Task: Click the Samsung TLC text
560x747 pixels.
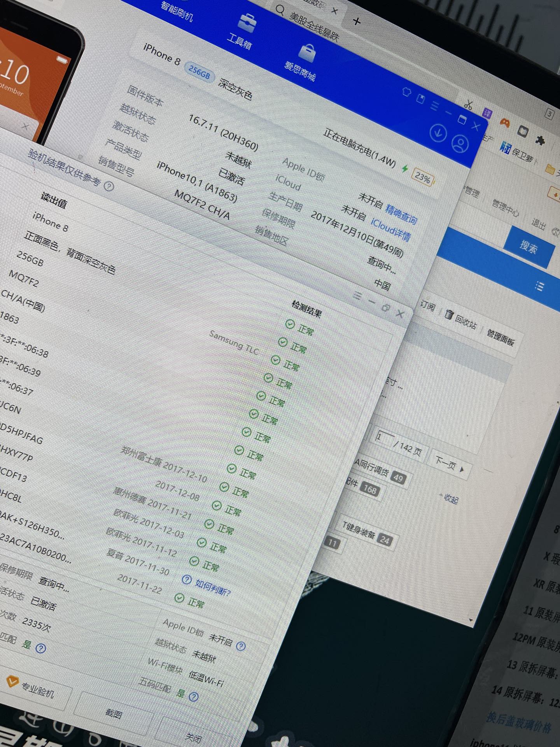Action: (234, 342)
